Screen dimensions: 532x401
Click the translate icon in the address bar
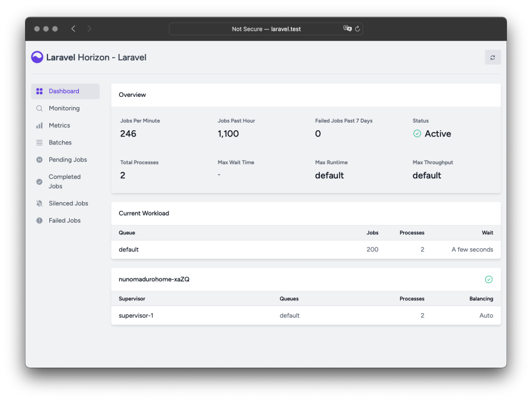pos(346,28)
